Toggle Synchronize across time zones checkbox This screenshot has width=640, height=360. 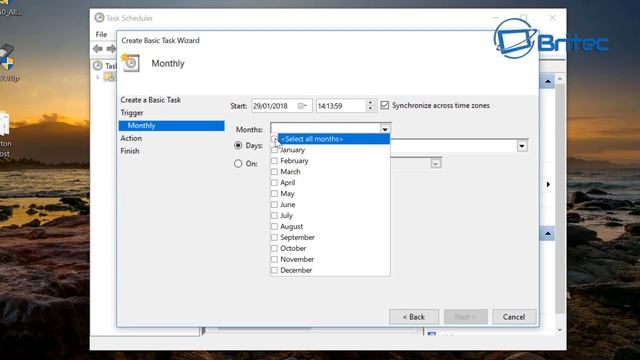pos(384,105)
